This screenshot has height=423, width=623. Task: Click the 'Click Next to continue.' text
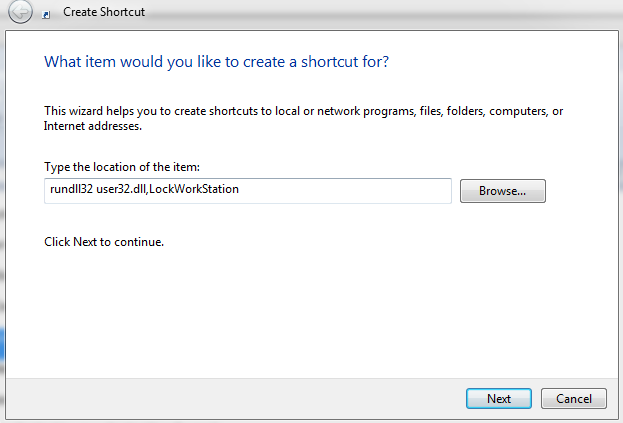point(104,242)
